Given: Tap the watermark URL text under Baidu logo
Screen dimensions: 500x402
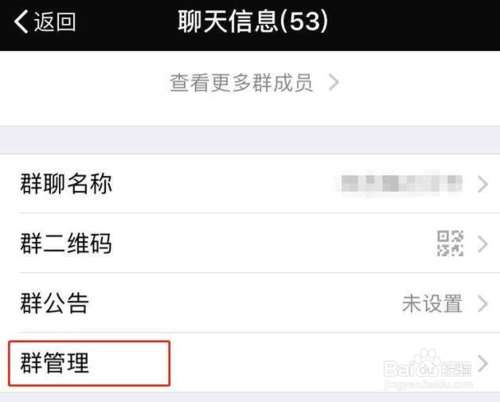Looking at the screenshot, I should pos(429,384).
